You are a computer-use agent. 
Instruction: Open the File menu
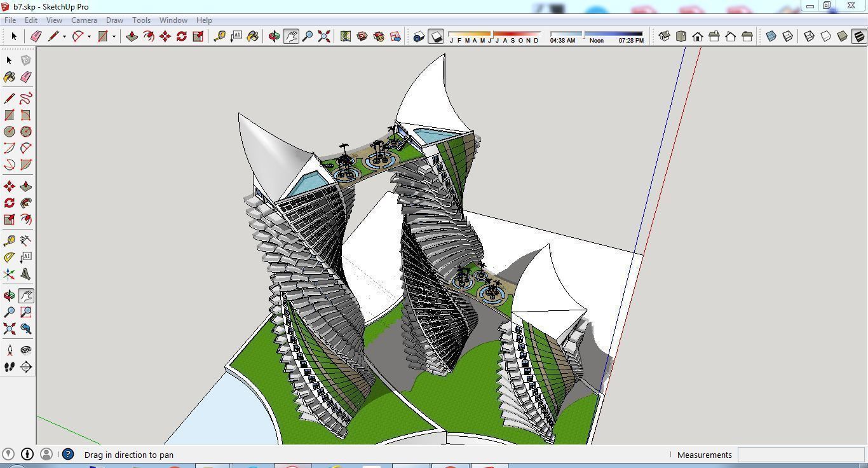pos(10,20)
